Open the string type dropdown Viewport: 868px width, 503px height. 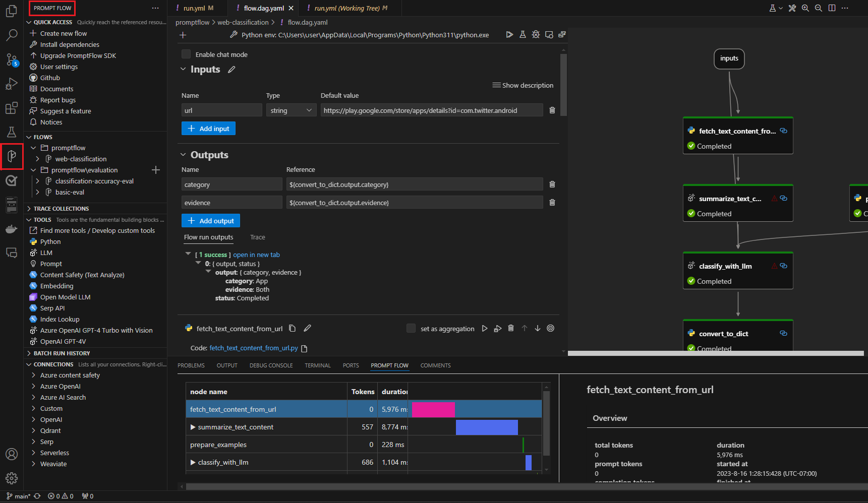coord(291,110)
